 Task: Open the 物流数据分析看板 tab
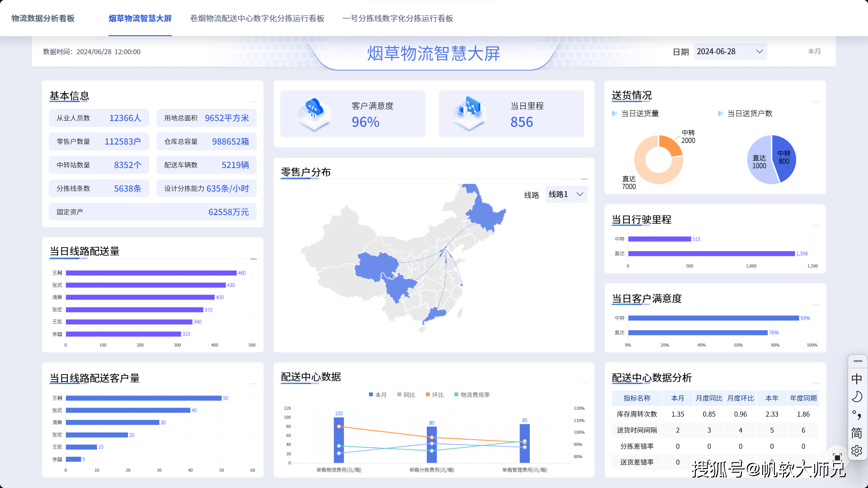43,19
